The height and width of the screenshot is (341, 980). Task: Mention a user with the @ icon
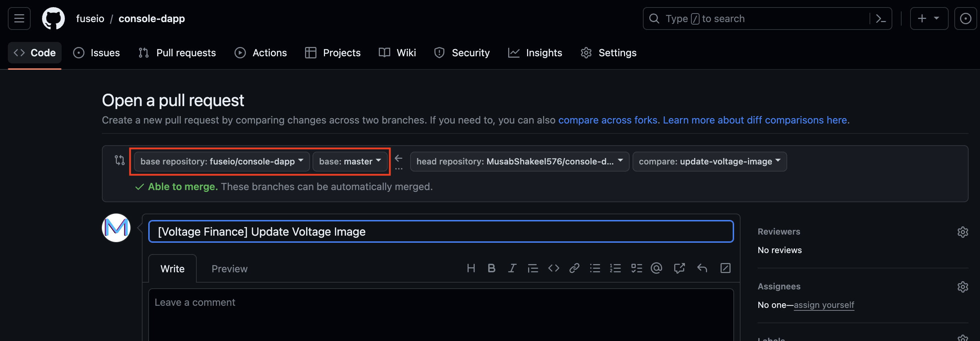656,268
